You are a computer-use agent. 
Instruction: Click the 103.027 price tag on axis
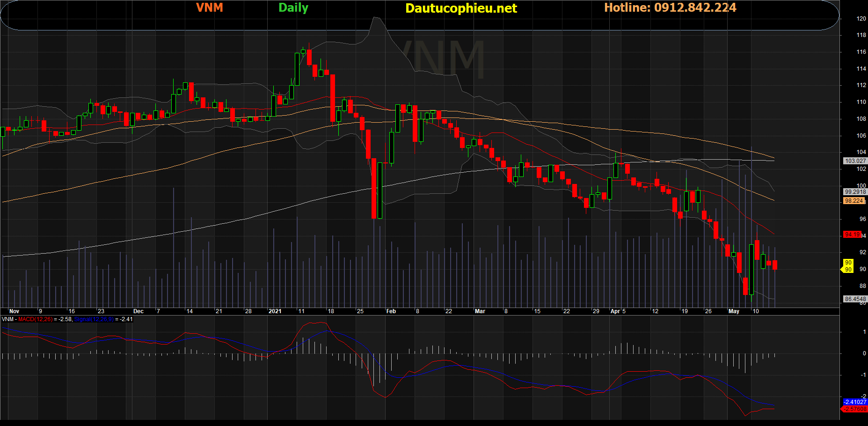855,161
